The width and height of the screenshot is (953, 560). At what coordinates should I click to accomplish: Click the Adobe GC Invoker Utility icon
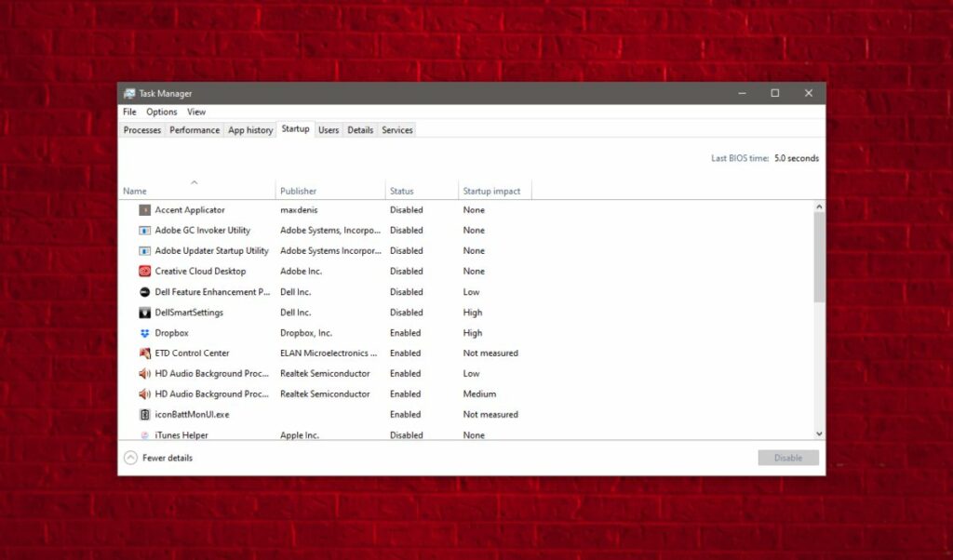tap(144, 230)
